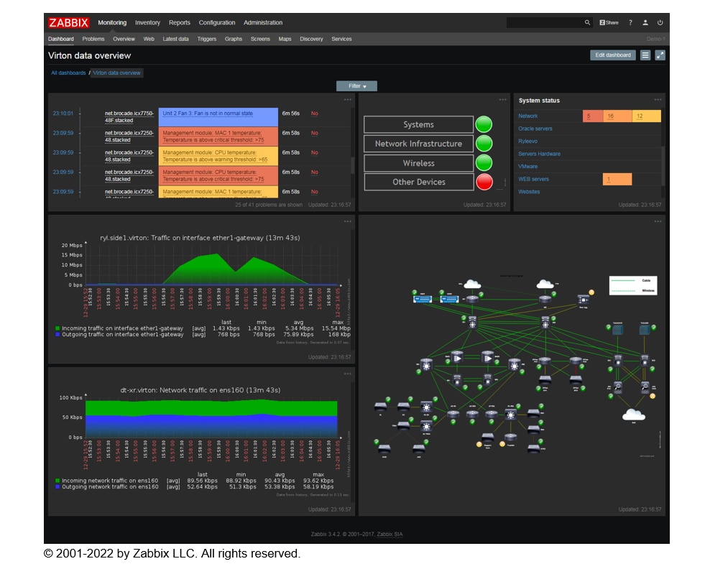728x569 pixels.
Task: Open the Configuration menu
Action: click(217, 22)
